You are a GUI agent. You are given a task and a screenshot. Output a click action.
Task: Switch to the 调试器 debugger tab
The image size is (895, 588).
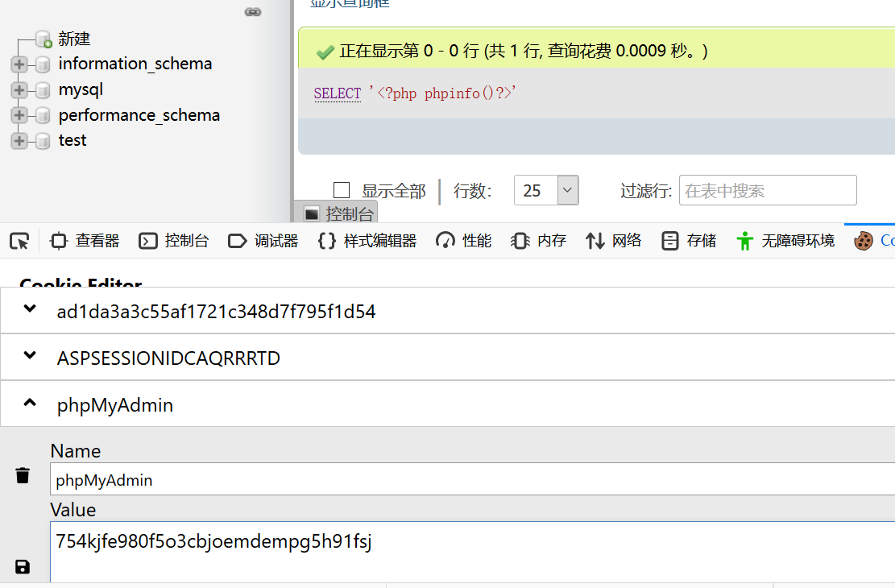click(263, 240)
